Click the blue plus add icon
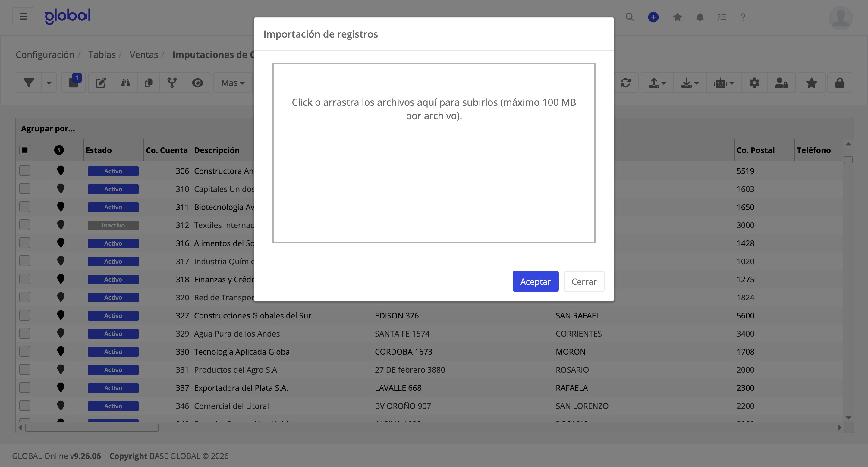Screen dimensions: 868x467 (653, 17)
